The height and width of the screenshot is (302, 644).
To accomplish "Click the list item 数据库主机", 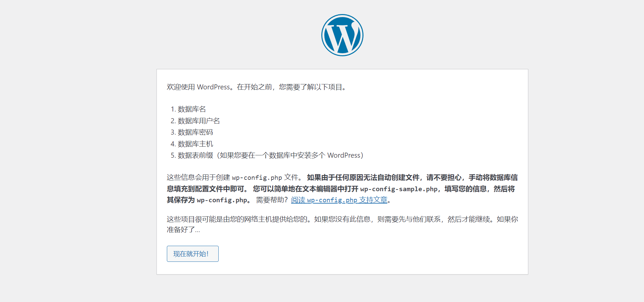I will pyautogui.click(x=195, y=144).
